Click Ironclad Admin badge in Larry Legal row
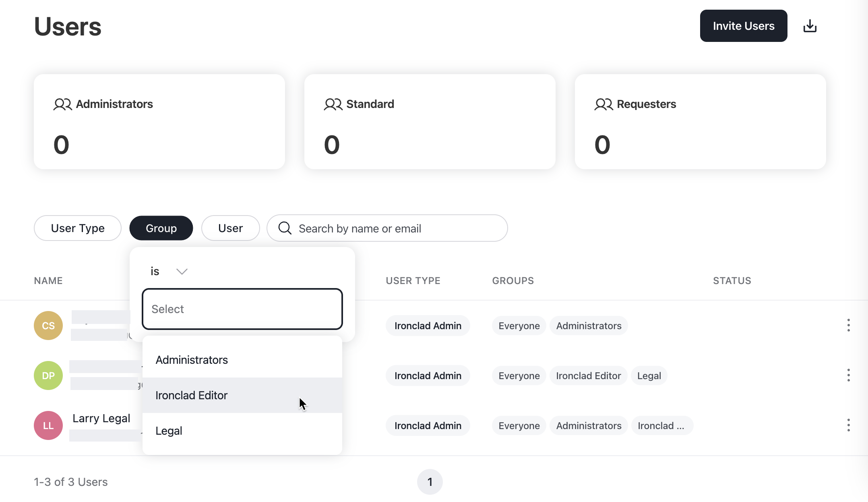The height and width of the screenshot is (502, 868). coord(428,425)
